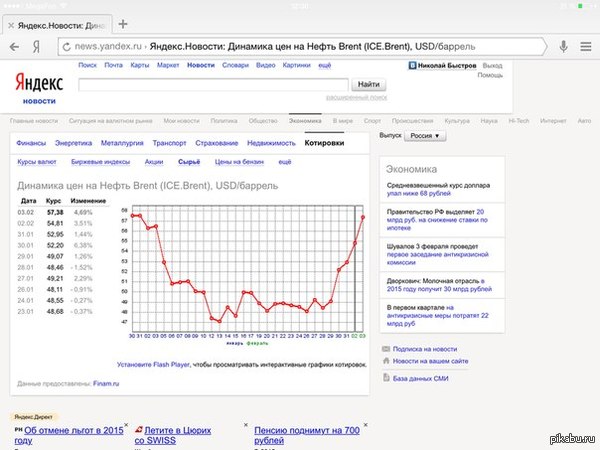Open the Пенсию поднимут на 700 рублей ad

tap(307, 435)
